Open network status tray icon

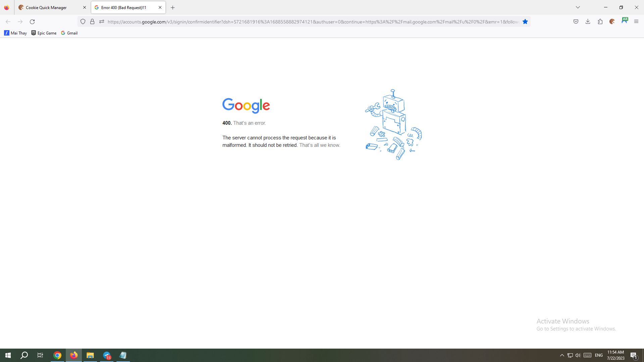point(570,355)
